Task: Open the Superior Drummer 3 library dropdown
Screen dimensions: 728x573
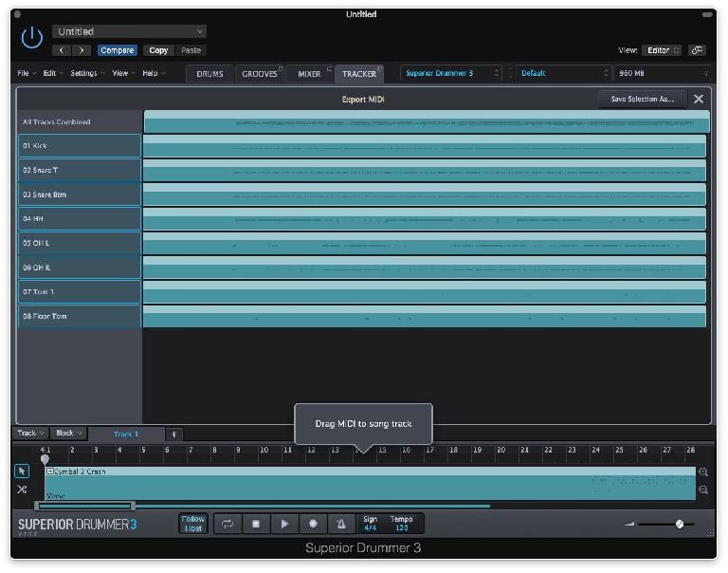Action: coord(450,73)
